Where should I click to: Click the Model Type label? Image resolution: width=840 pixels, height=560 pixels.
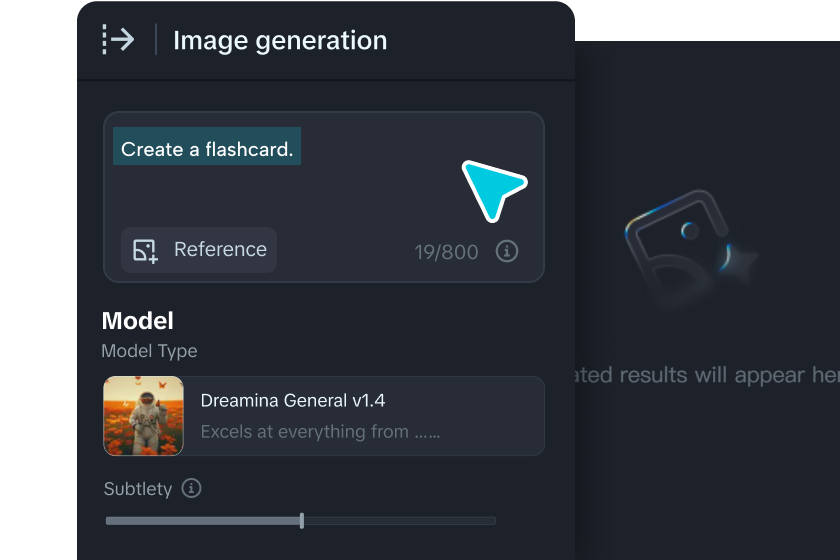149,350
